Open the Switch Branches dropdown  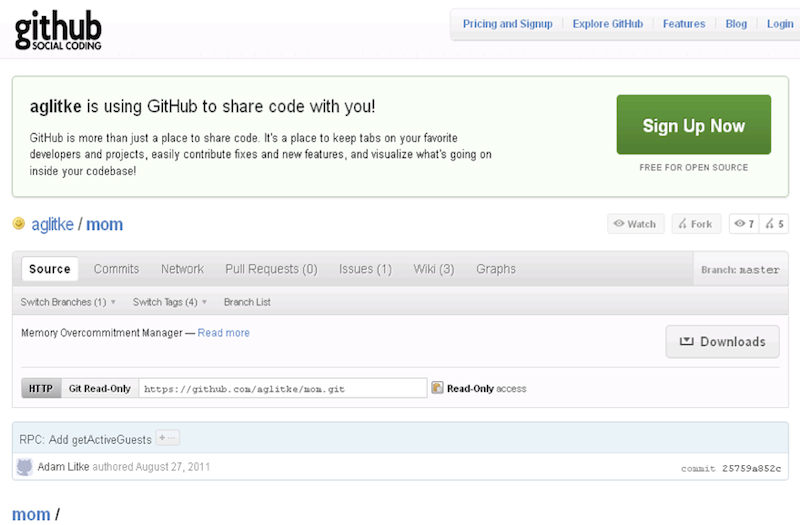(68, 302)
